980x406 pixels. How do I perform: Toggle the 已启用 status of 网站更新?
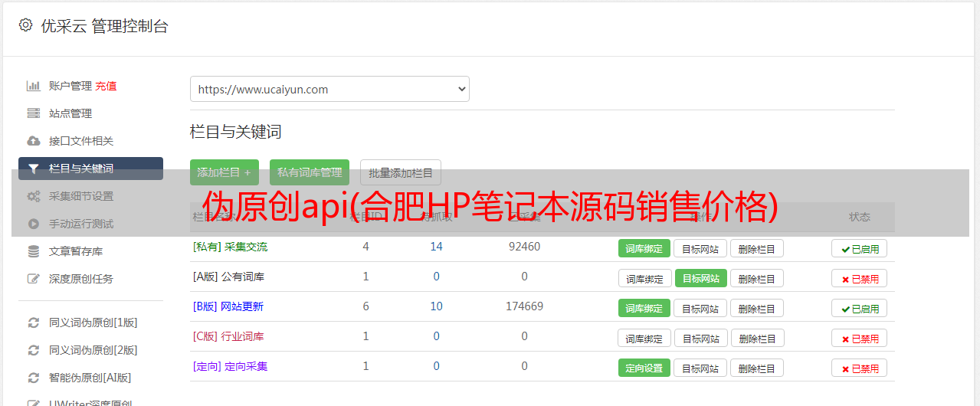coord(860,308)
